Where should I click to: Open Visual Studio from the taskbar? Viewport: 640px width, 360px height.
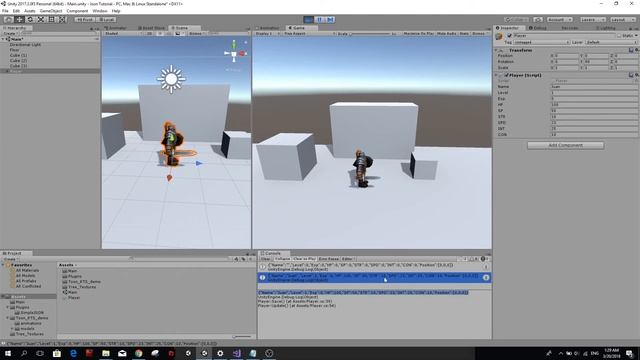(x=236, y=353)
